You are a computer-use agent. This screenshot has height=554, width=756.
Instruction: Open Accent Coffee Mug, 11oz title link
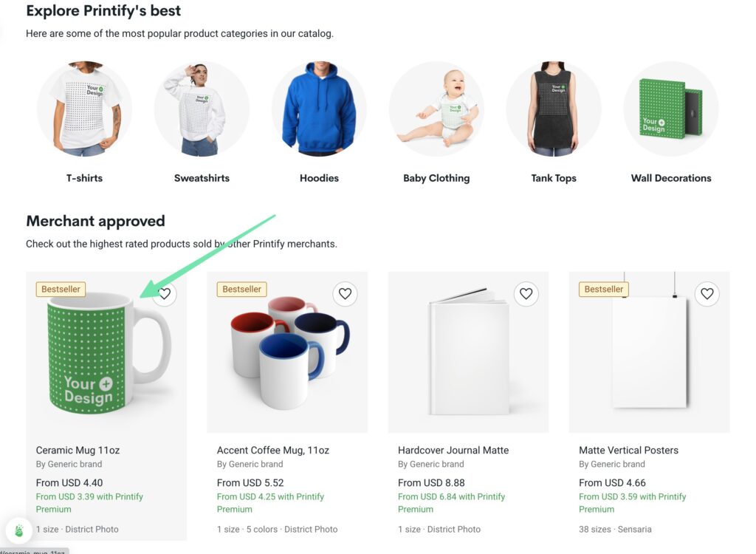[272, 450]
